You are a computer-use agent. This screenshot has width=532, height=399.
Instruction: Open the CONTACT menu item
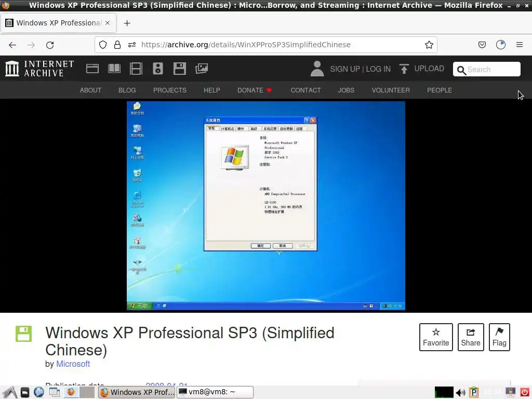tap(305, 90)
